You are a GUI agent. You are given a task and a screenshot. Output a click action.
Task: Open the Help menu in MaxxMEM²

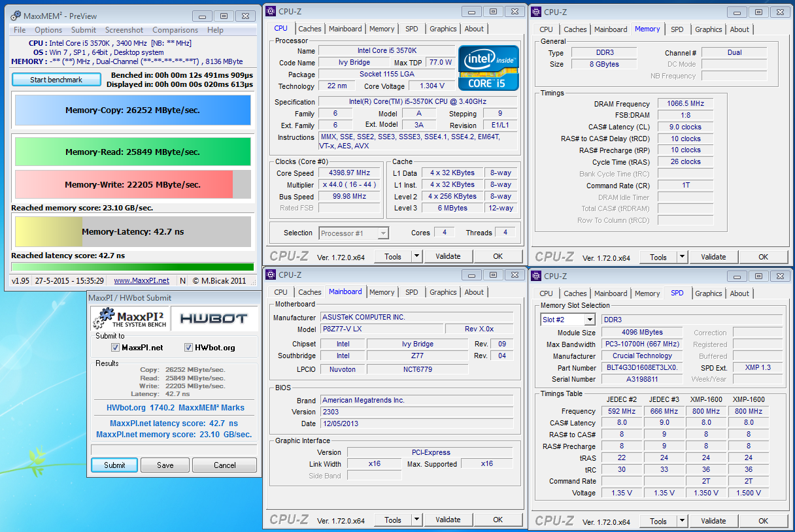[215, 30]
